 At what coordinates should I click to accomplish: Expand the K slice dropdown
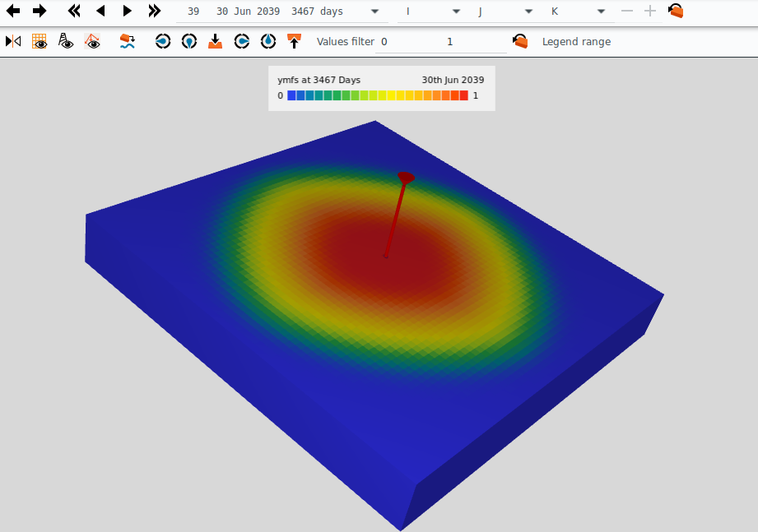point(601,12)
